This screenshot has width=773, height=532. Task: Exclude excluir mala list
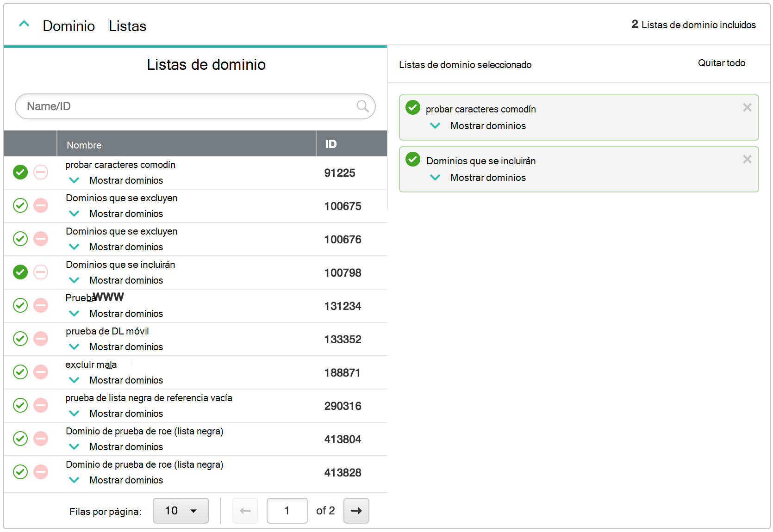pos(41,372)
